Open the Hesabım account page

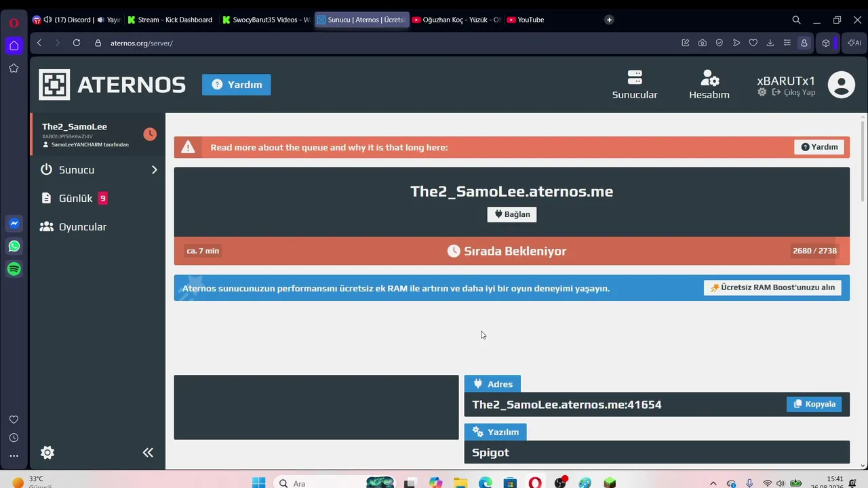coord(709,85)
